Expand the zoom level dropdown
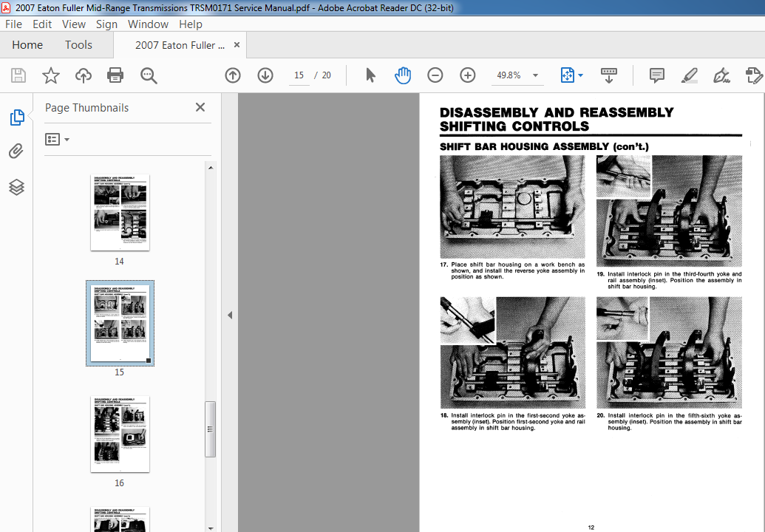This screenshot has height=532, width=765. pos(535,75)
